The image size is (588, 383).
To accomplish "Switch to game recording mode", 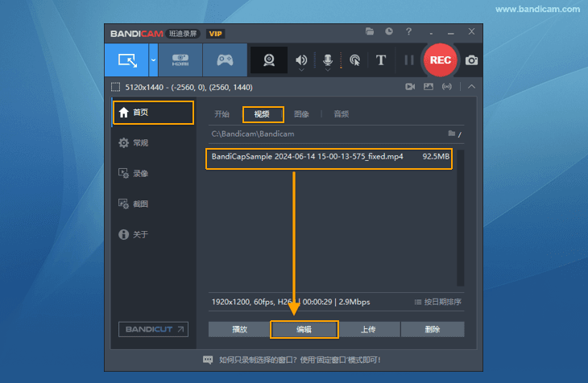I will pyautogui.click(x=225, y=60).
